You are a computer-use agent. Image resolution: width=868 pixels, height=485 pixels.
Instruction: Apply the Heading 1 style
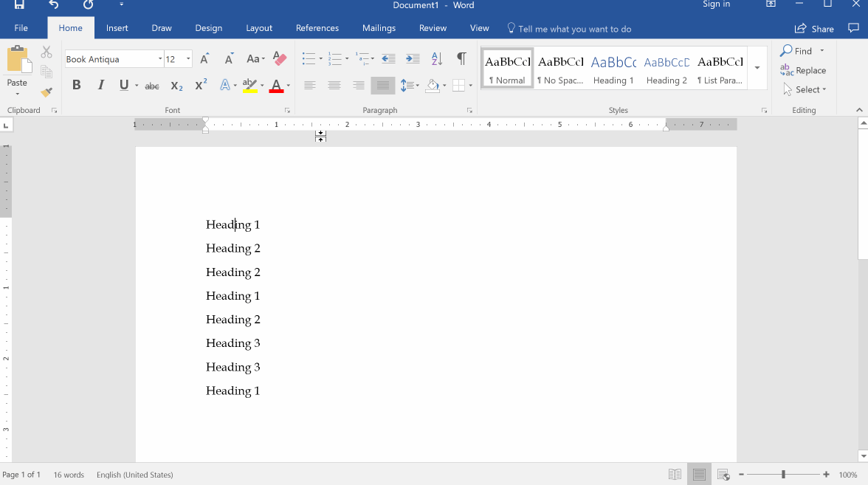(613, 68)
